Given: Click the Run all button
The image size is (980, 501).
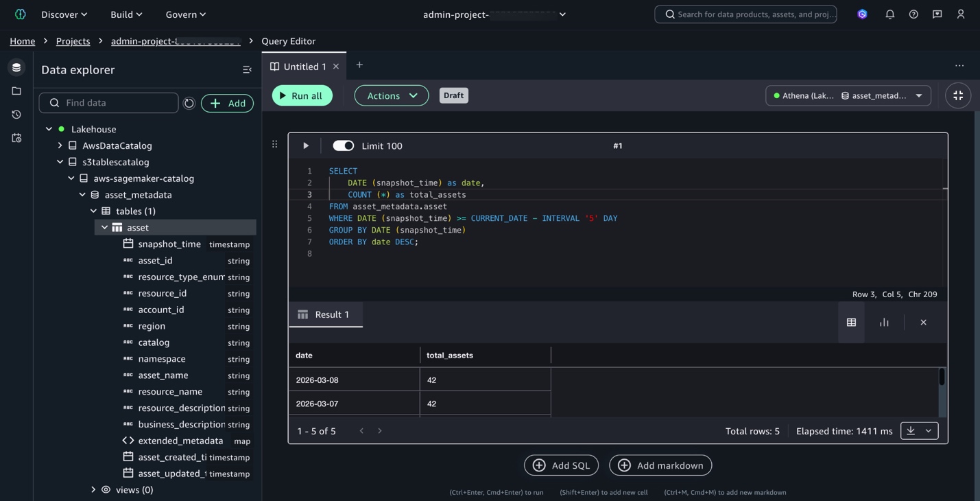Looking at the screenshot, I should pos(302,95).
